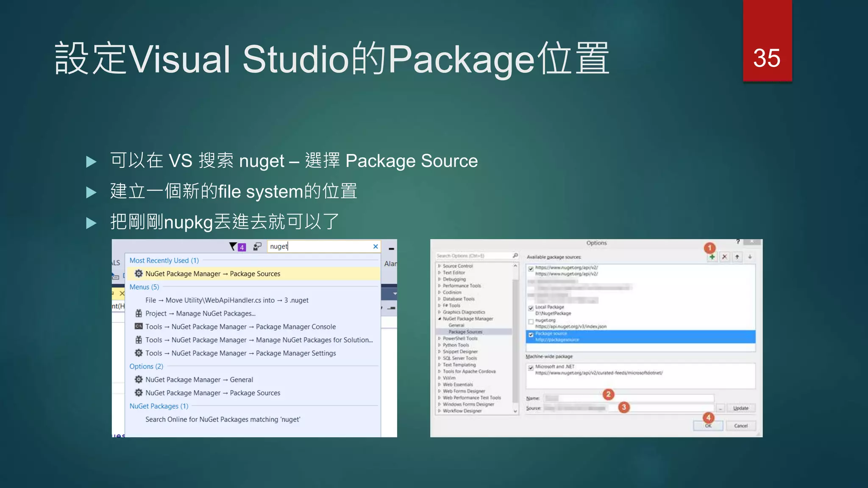Select the Local Package D:\NugetPackage source row
The image size is (868, 488).
(641, 311)
